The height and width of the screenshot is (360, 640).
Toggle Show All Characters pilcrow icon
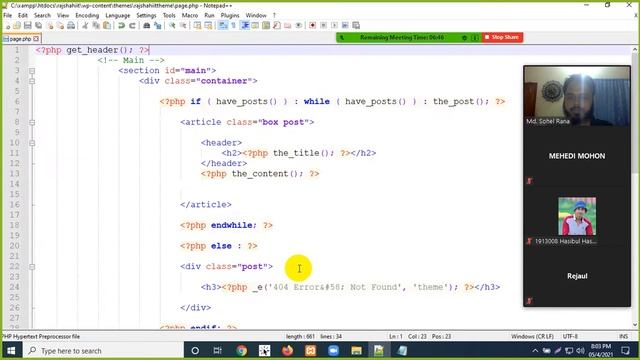pyautogui.click(x=233, y=26)
